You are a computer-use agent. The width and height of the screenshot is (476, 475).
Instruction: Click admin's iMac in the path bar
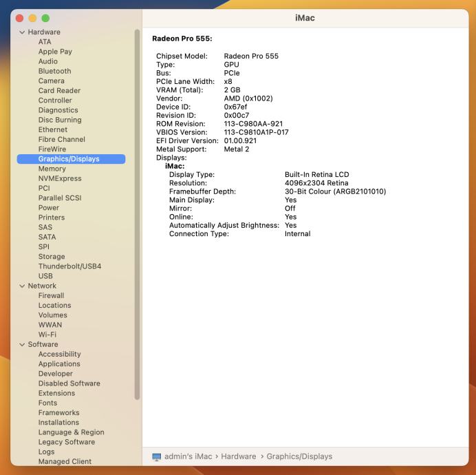coord(188,456)
